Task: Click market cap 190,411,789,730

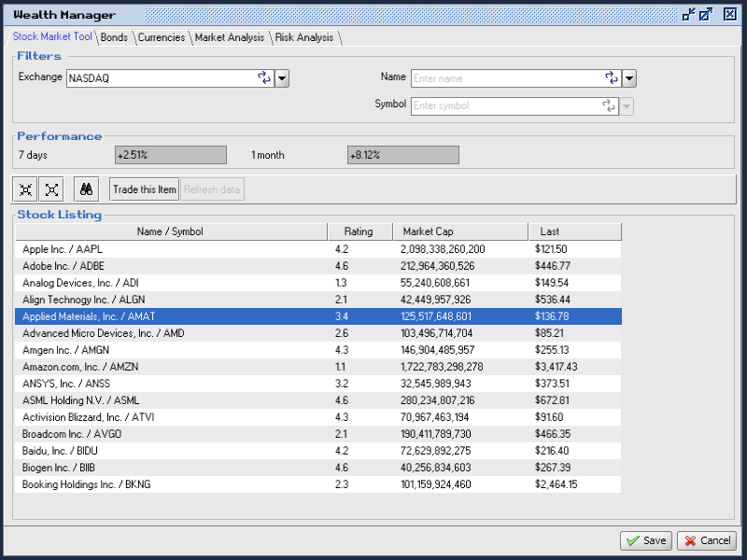Action: (x=435, y=434)
